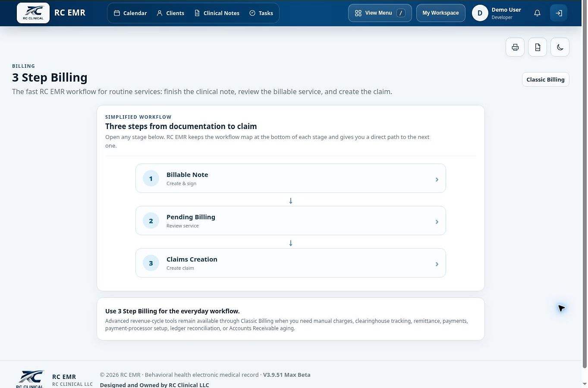Expand the Claims Creation chevron
588x388 pixels.
tap(437, 264)
